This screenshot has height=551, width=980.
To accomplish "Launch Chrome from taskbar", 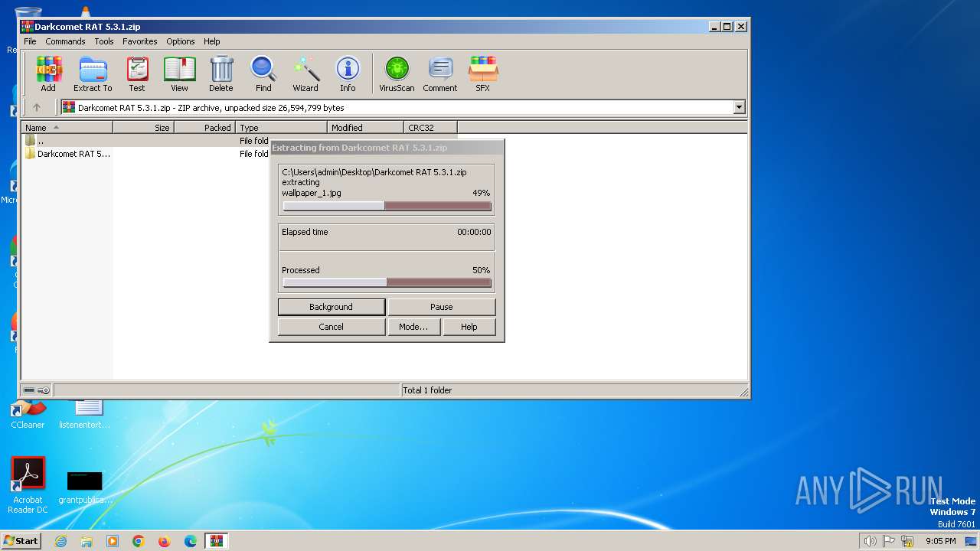I will [139, 541].
